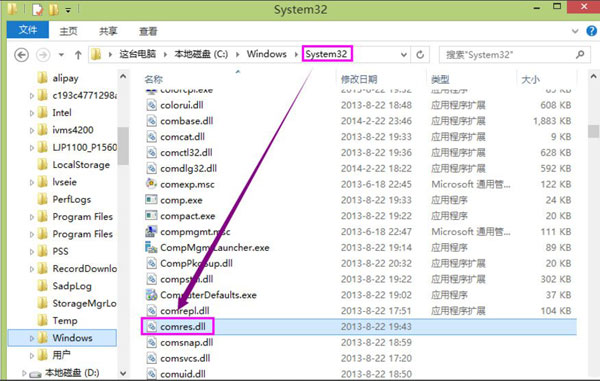Expand the lvseie folder tree node
The width and height of the screenshot is (600, 381).
click(32, 182)
